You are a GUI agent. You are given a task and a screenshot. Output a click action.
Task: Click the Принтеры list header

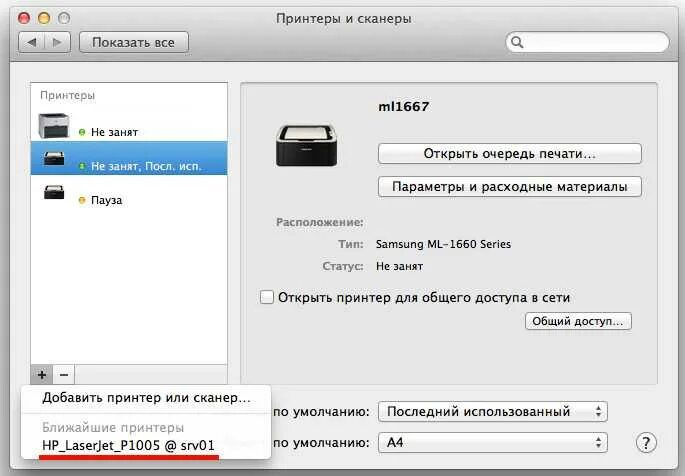67,95
